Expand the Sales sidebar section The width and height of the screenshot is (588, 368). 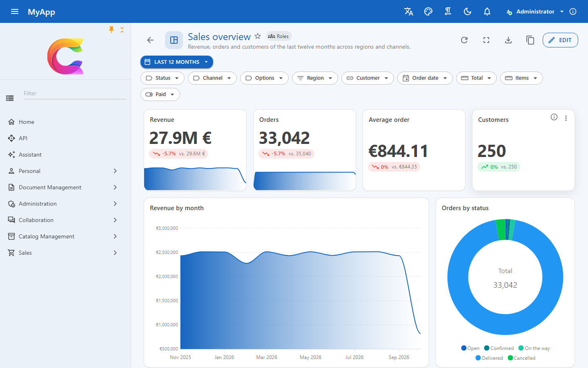tap(65, 253)
